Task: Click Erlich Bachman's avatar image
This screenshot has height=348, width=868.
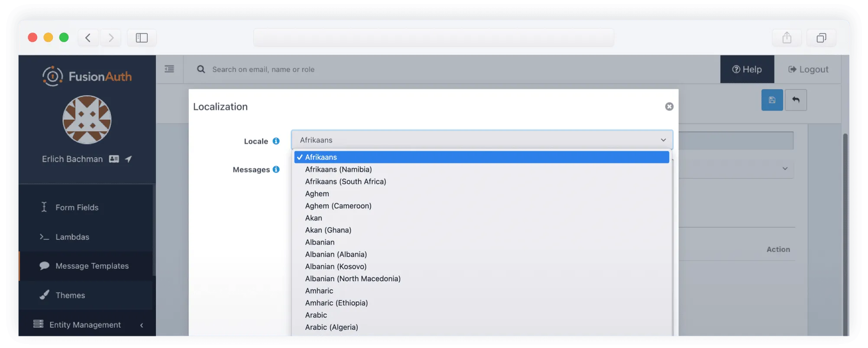Action: [x=87, y=120]
